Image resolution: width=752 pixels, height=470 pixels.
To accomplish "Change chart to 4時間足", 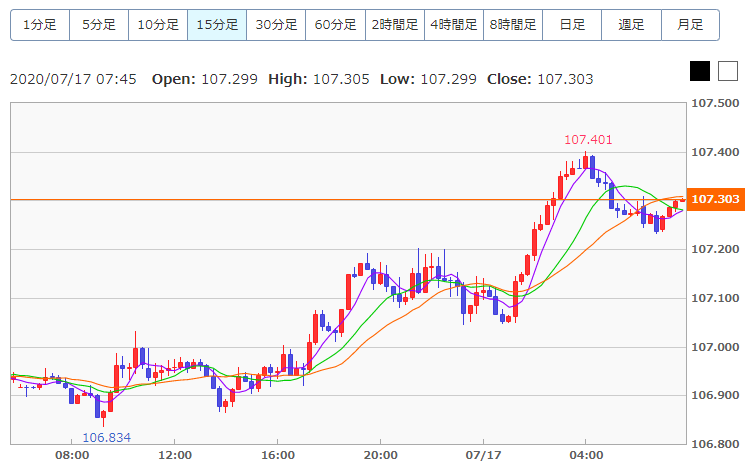I will tap(453, 24).
